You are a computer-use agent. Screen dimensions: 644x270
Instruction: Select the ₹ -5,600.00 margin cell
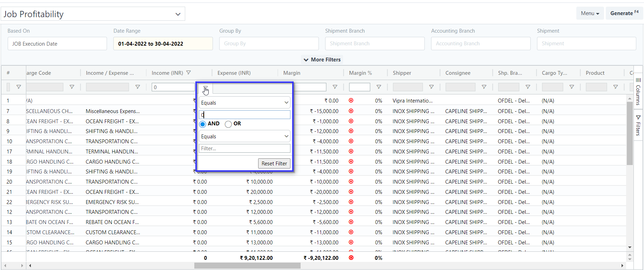coord(326,222)
